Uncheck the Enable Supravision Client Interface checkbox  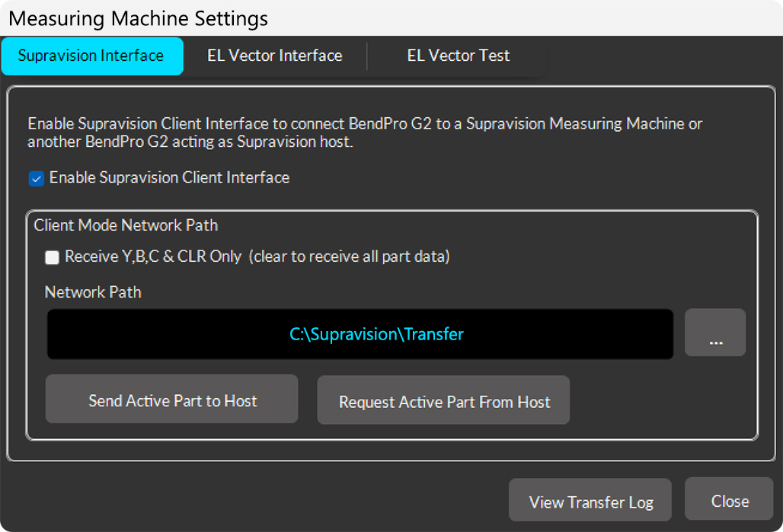click(x=37, y=178)
